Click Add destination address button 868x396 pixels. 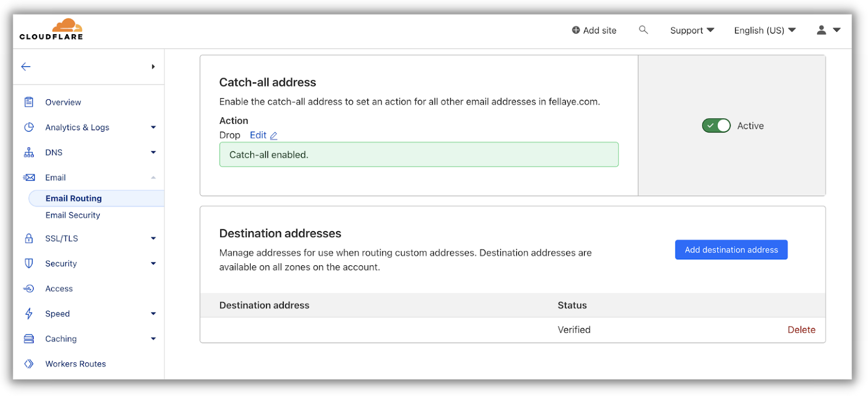click(x=731, y=250)
